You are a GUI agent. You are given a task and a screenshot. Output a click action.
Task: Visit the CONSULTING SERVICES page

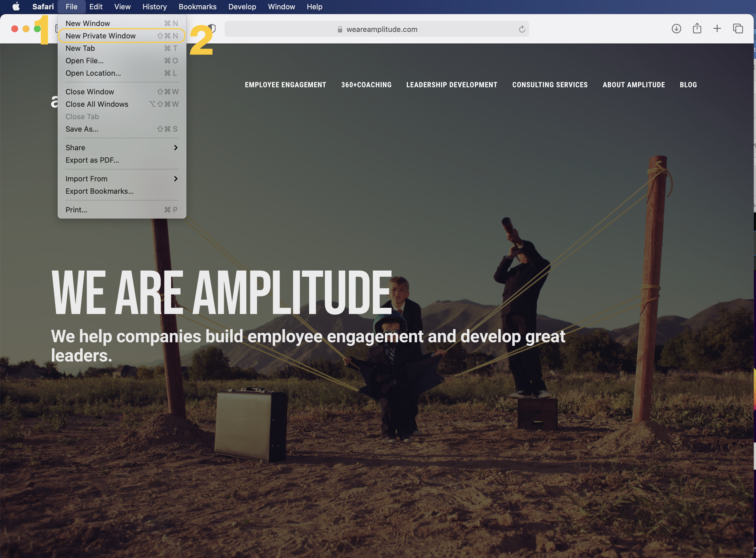549,85
